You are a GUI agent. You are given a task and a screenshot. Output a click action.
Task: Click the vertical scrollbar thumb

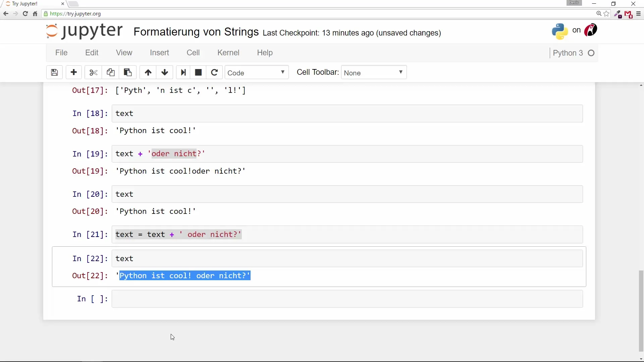641,311
